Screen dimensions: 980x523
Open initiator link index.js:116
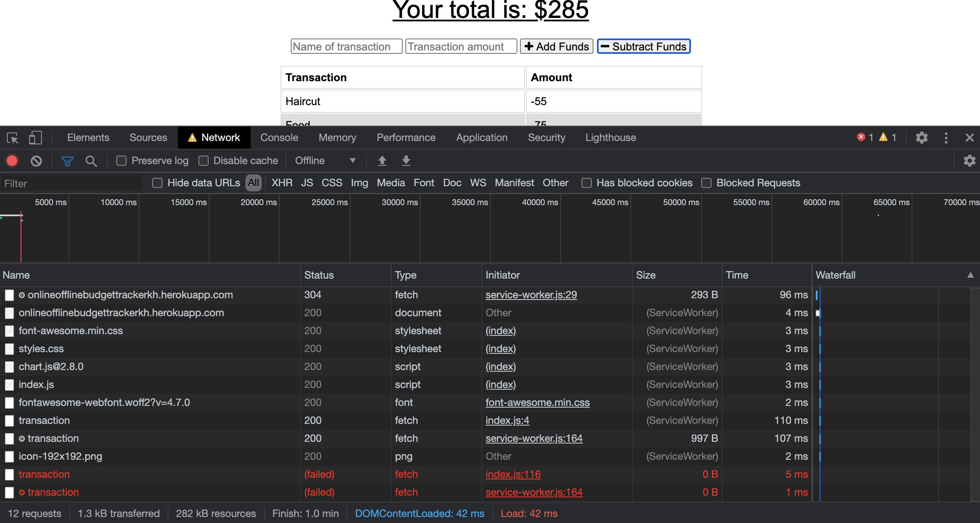pos(513,474)
